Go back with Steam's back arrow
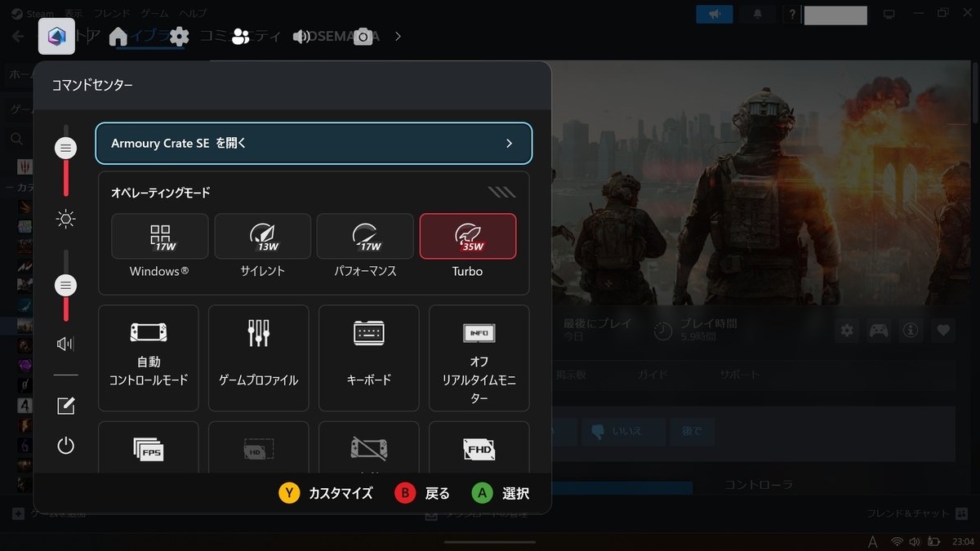The width and height of the screenshot is (980, 551). coord(18,37)
